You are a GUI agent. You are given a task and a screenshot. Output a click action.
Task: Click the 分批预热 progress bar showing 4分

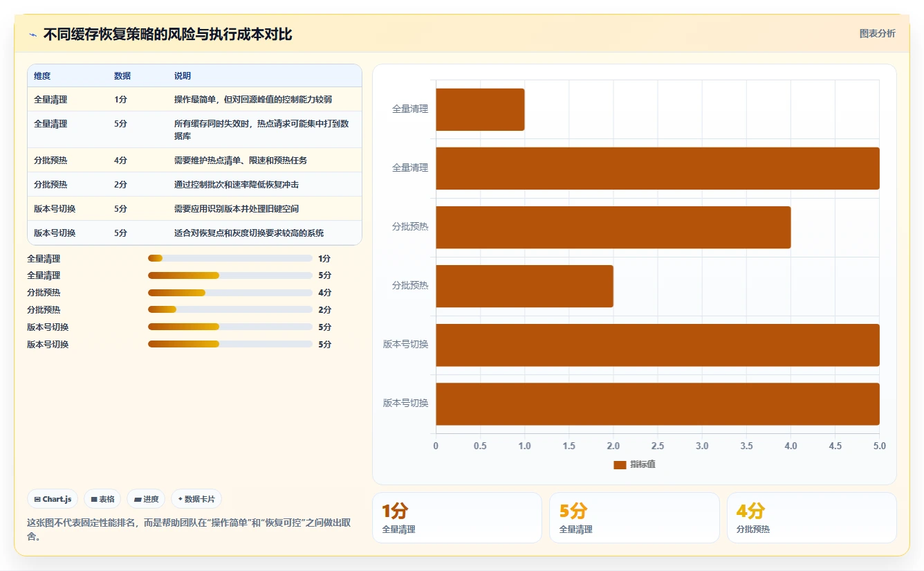230,293
